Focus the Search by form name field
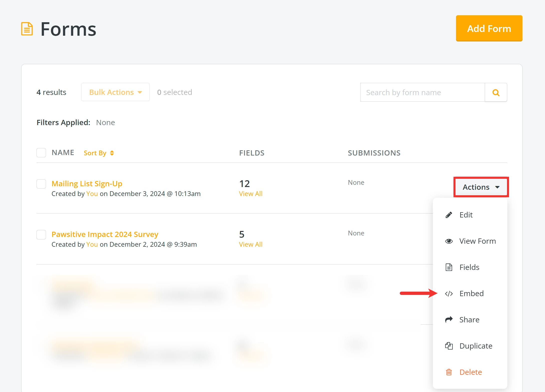The height and width of the screenshot is (392, 545). [422, 93]
